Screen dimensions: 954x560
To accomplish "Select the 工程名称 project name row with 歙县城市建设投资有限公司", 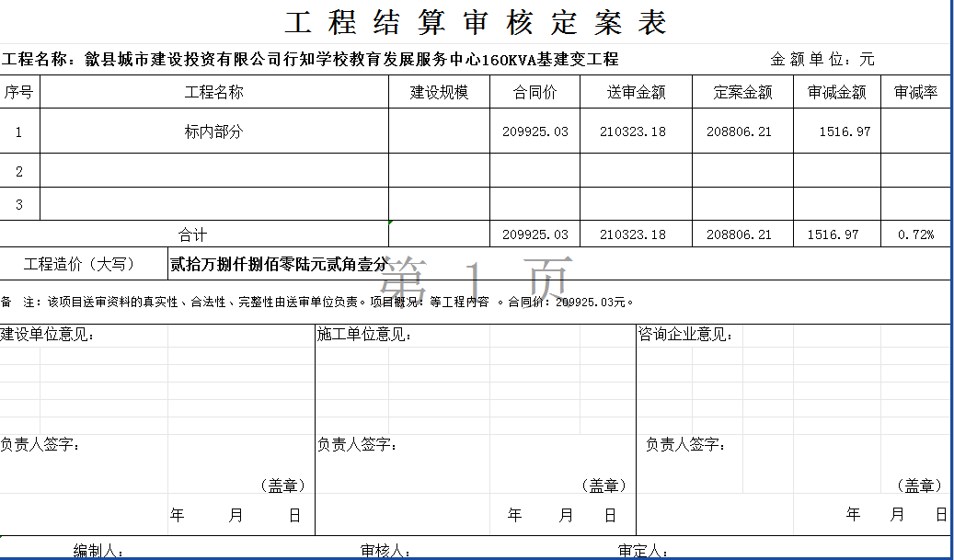I will point(310,60).
